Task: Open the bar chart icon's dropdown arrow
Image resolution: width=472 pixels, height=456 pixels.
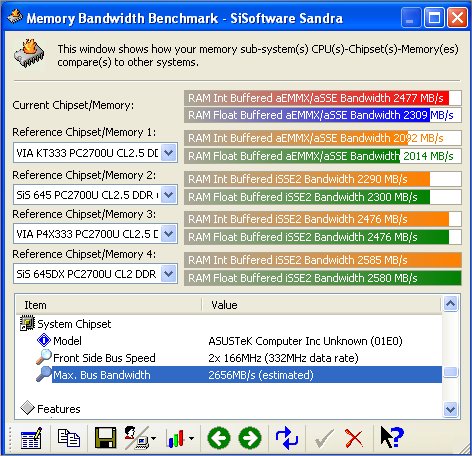Action: point(191,438)
